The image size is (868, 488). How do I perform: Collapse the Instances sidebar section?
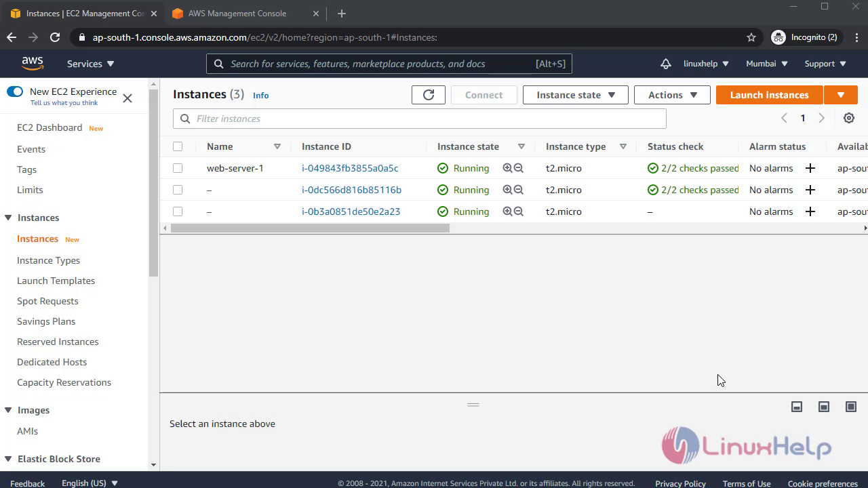tap(8, 218)
